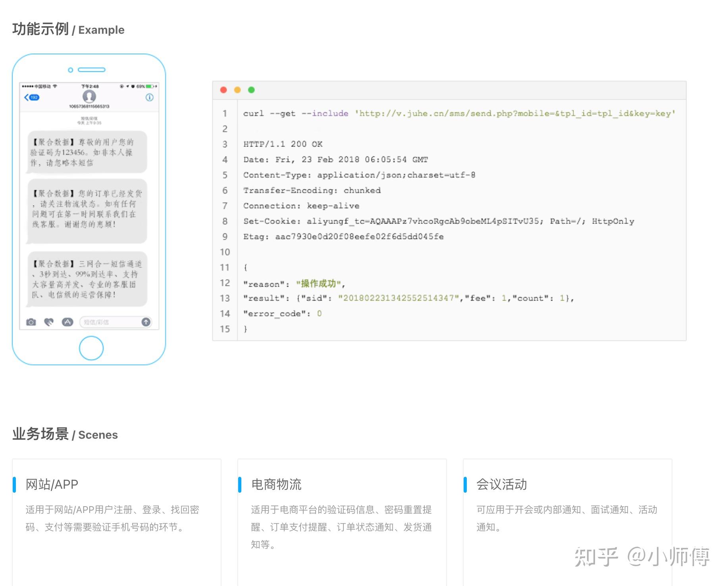728x586 pixels.
Task: Click the red dot in code window
Action: (x=223, y=90)
